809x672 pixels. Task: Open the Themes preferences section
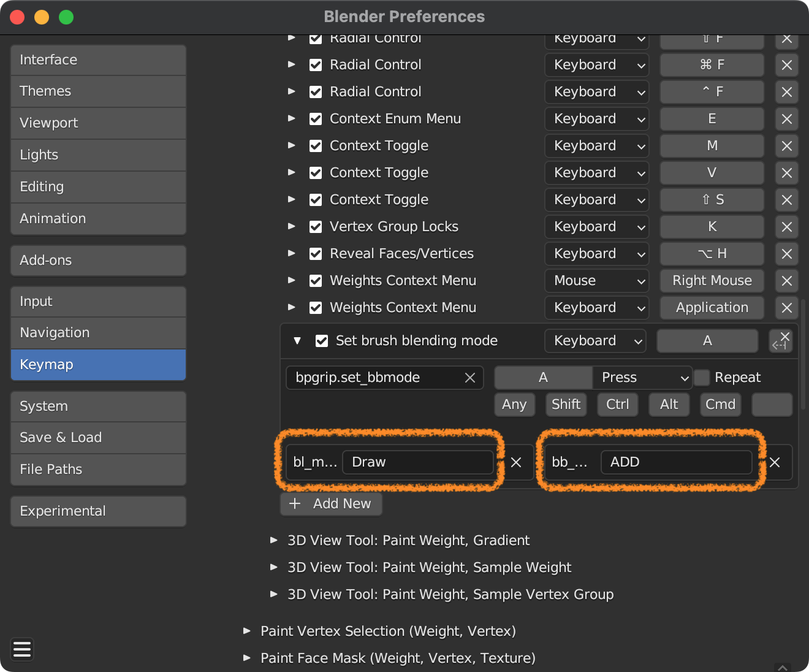98,91
